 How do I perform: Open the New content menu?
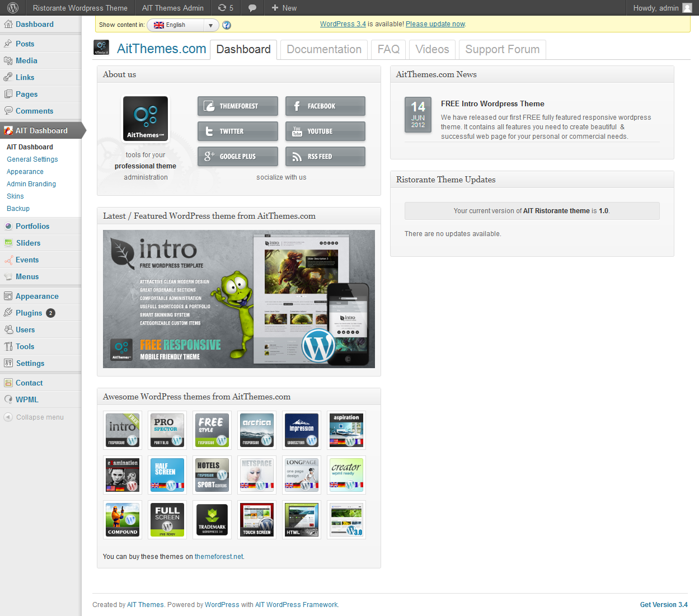click(284, 8)
